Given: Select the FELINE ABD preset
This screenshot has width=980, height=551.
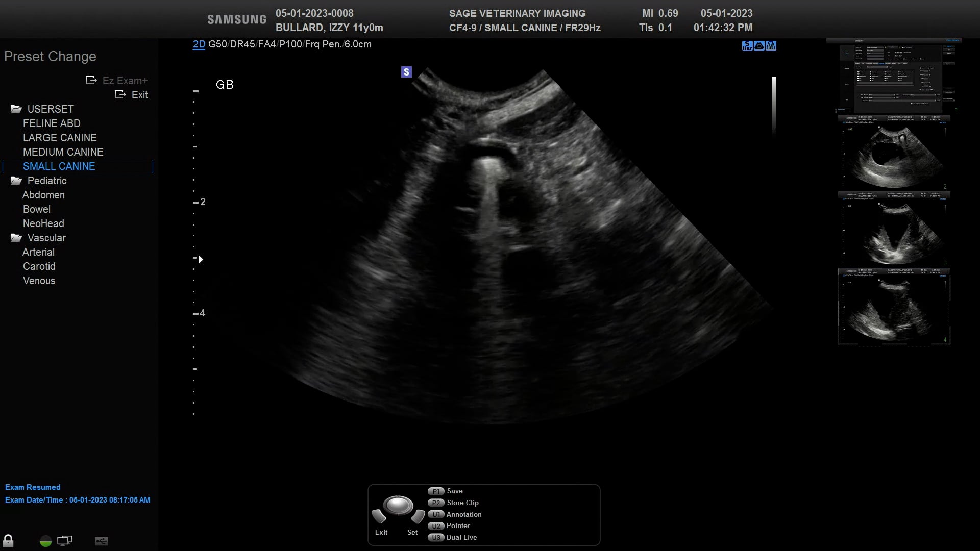Looking at the screenshot, I should pyautogui.click(x=52, y=123).
